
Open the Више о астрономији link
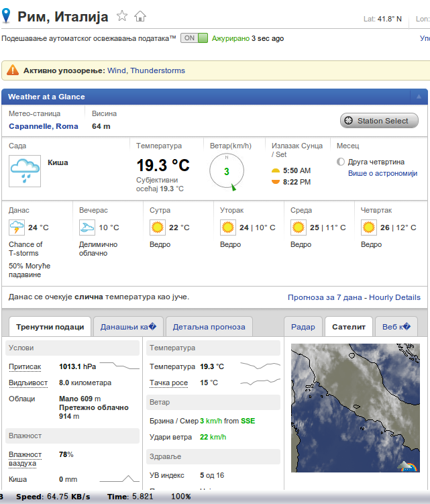coord(383,173)
